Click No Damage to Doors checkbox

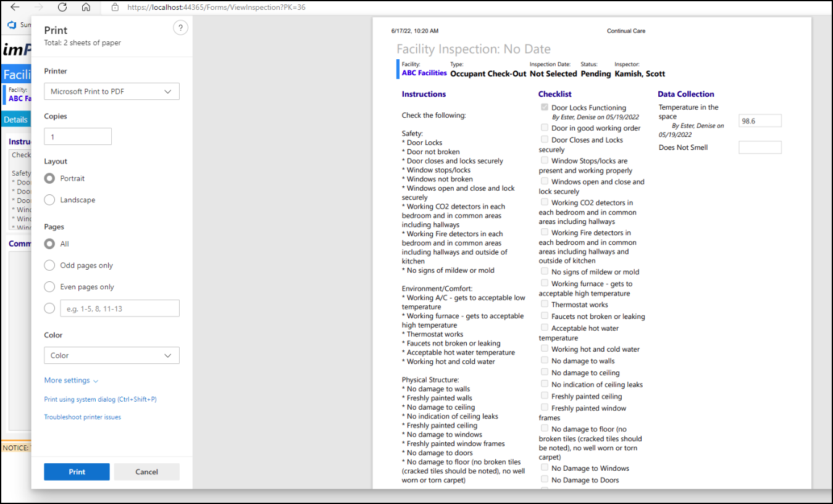click(x=545, y=479)
